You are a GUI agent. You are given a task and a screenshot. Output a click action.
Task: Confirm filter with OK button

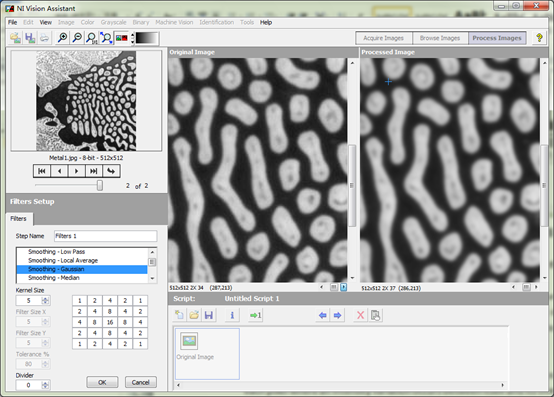[102, 382]
